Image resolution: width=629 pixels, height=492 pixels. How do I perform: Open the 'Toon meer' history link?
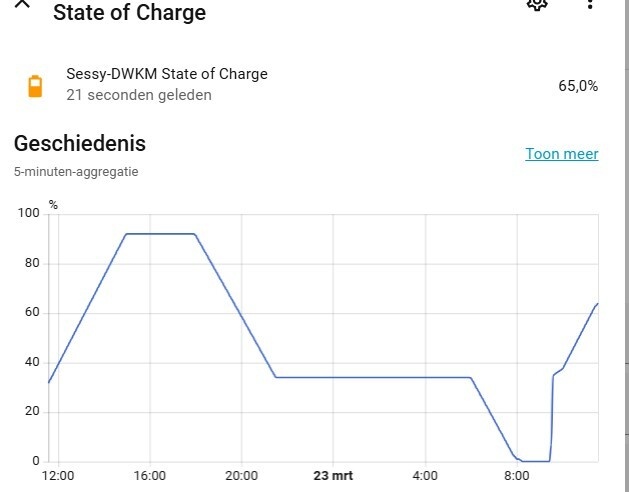(x=562, y=154)
